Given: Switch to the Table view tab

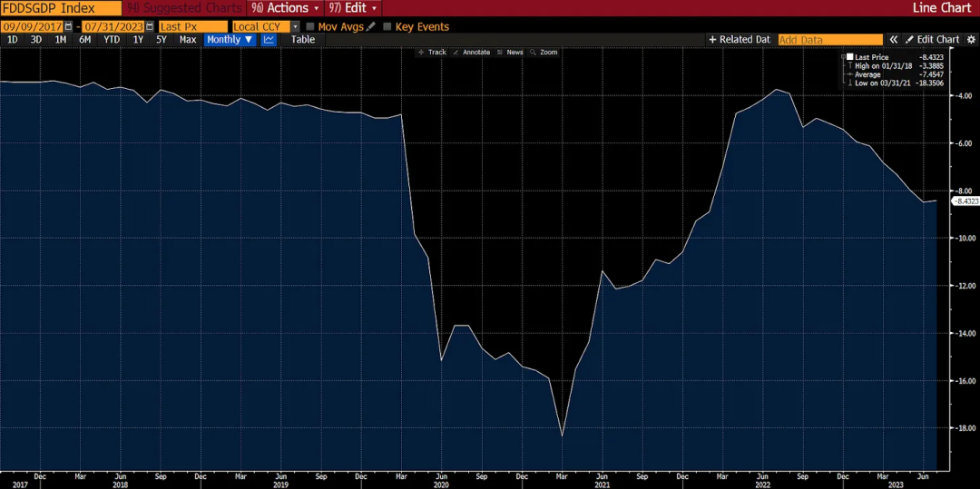Looking at the screenshot, I should [x=303, y=40].
